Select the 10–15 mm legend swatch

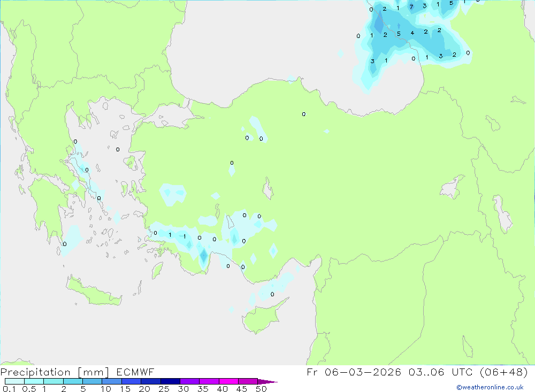click(112, 381)
